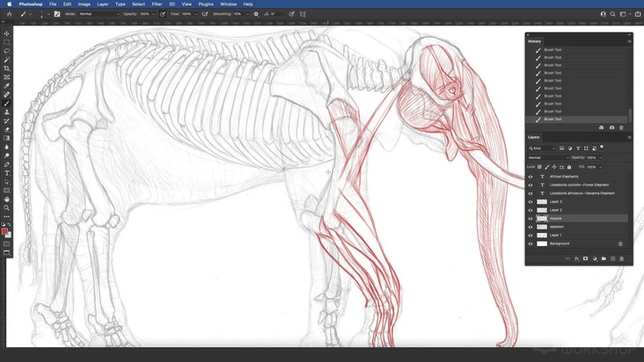Toggle symmetry paint options icon

tap(303, 14)
